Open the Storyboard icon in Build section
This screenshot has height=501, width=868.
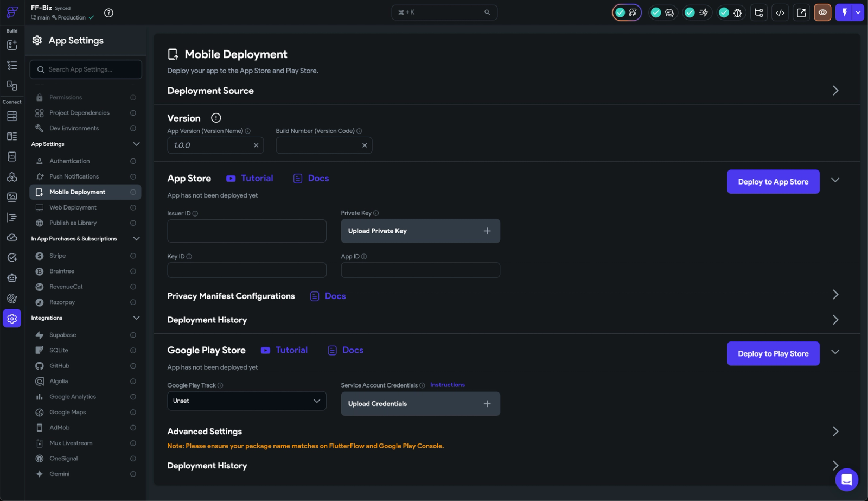point(12,85)
